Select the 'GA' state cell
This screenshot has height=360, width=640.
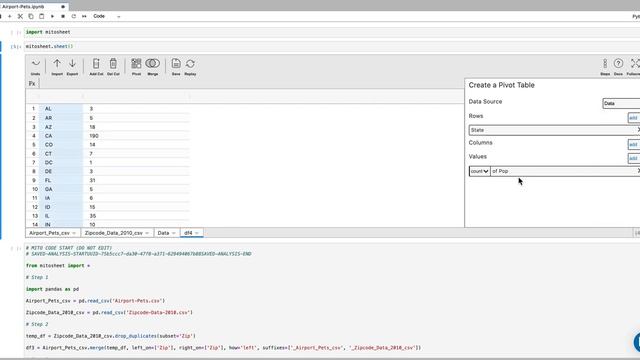[61, 189]
